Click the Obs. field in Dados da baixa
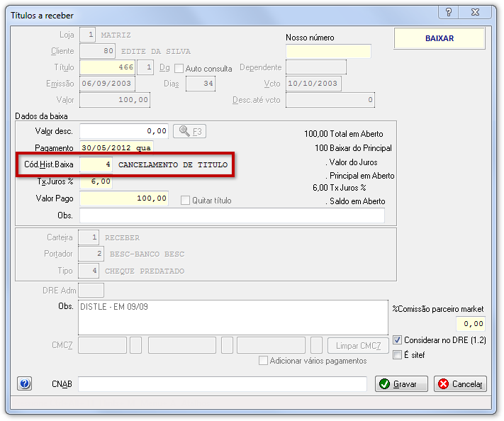This screenshot has width=504, height=421. (232, 215)
